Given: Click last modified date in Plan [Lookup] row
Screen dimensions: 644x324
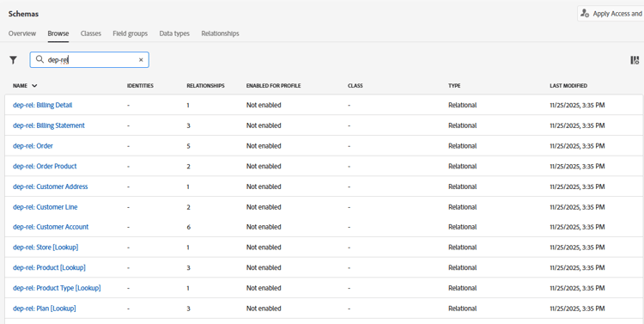Looking at the screenshot, I should point(577,309).
